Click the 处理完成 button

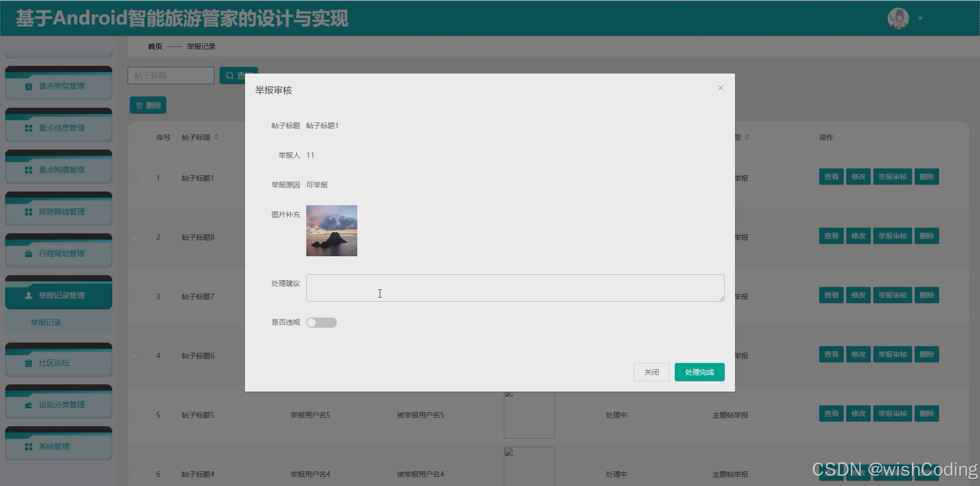[699, 372]
